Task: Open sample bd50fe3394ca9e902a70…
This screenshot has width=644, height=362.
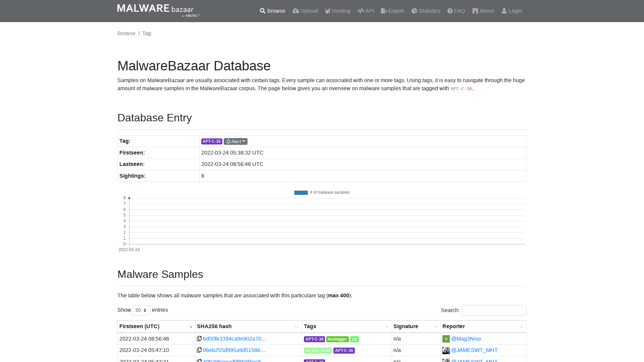Action: tap(234, 339)
